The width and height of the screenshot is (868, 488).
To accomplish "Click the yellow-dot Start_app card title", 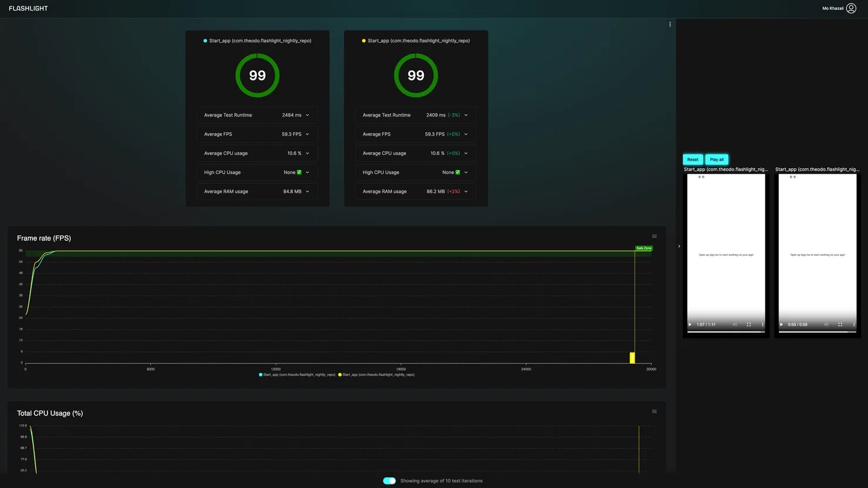I will point(419,40).
